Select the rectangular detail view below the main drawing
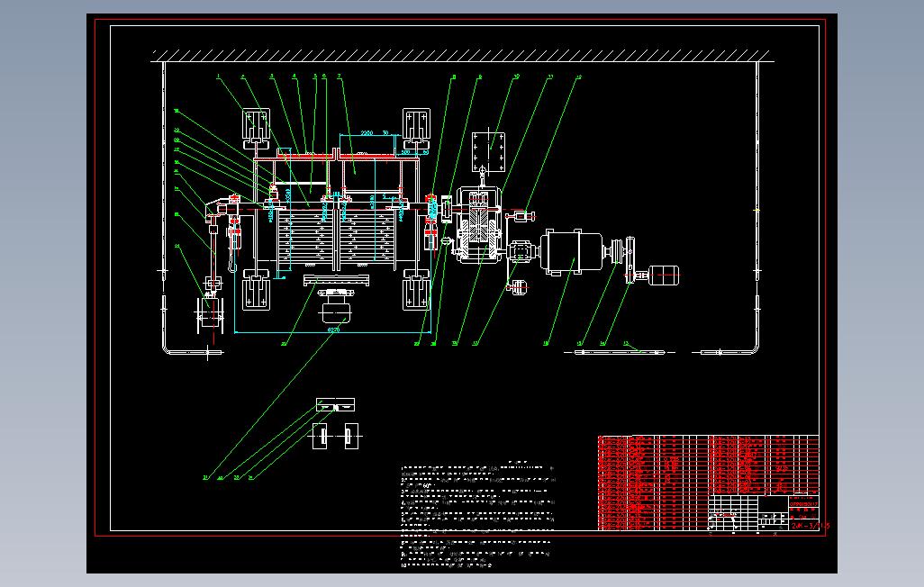Screen dimensions: 924x587 point(335,405)
